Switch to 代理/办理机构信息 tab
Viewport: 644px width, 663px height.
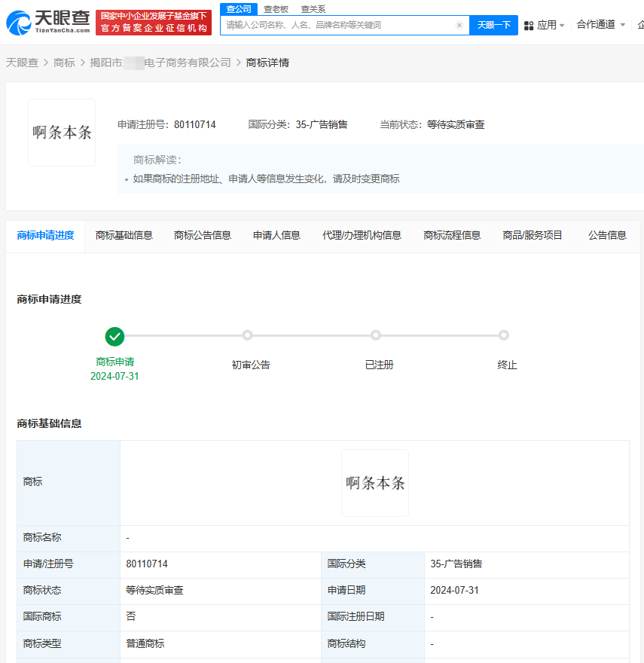[x=362, y=236]
